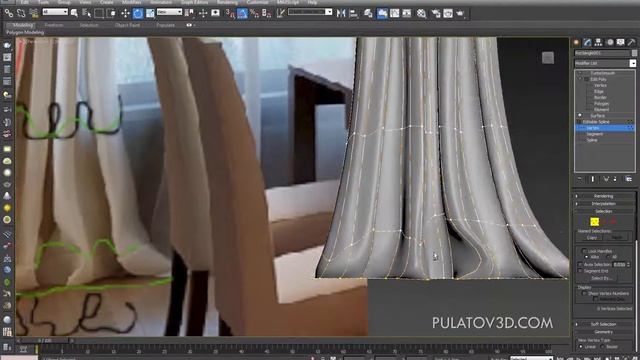Click the object color swatch
640x360 pixels.
[634, 53]
